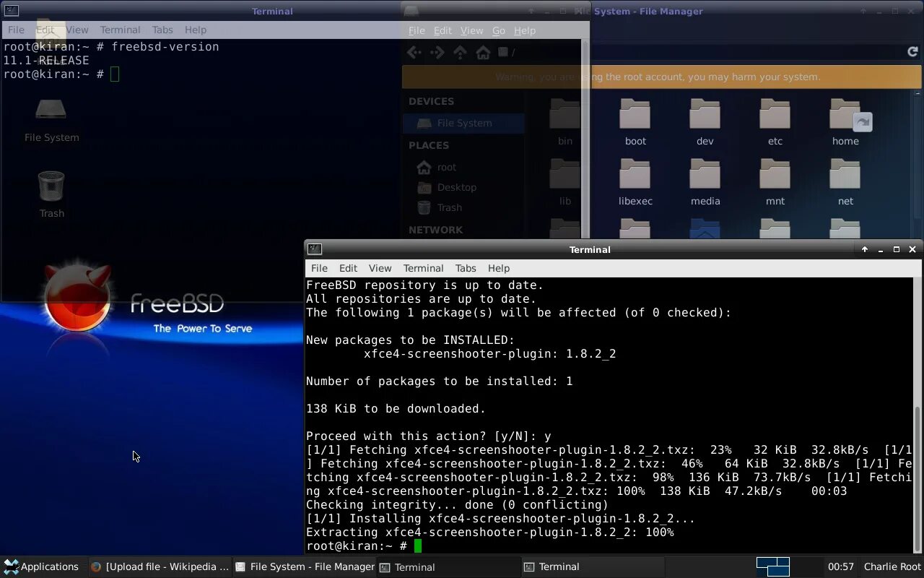Open Help menu in front Terminal window

coord(499,268)
